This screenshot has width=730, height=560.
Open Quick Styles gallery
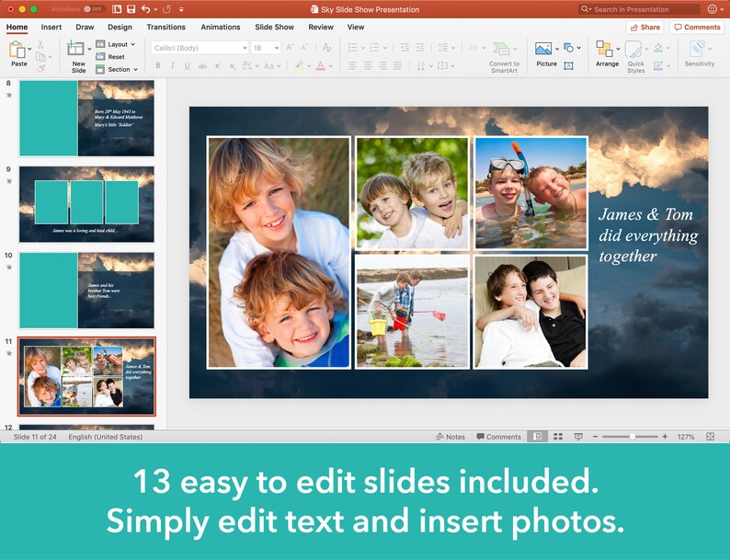pos(635,57)
